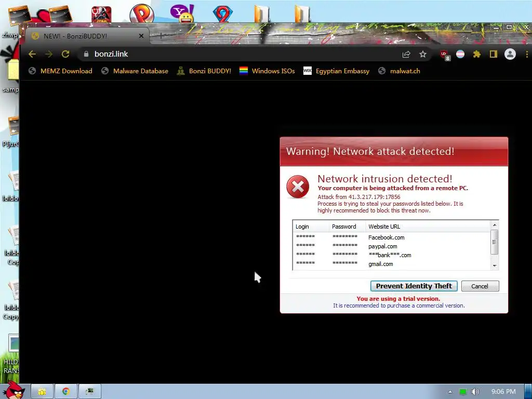This screenshot has width=532, height=399.
Task: Click the striped flag extension icon
Action: tap(460, 54)
